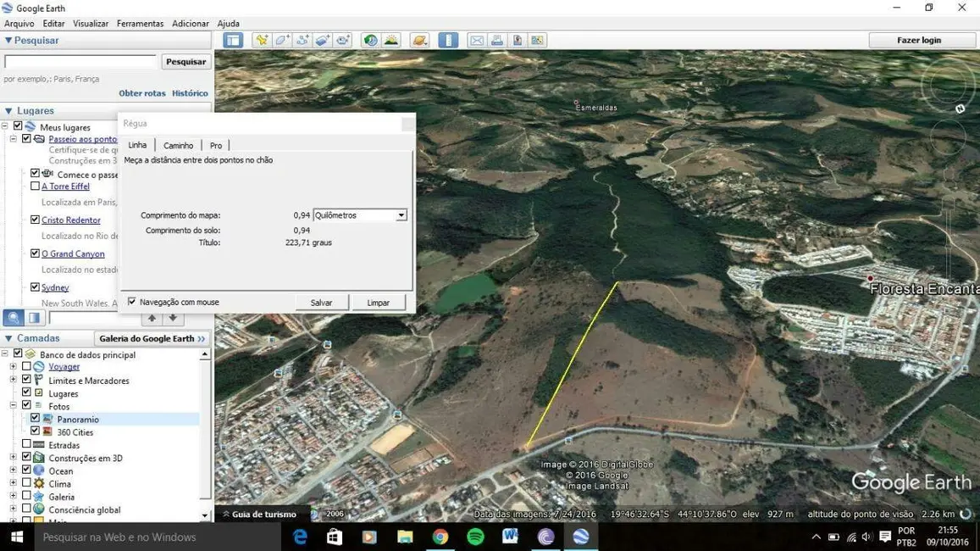Collapse the Camadas panel
The width and height of the screenshot is (980, 551).
coord(8,338)
